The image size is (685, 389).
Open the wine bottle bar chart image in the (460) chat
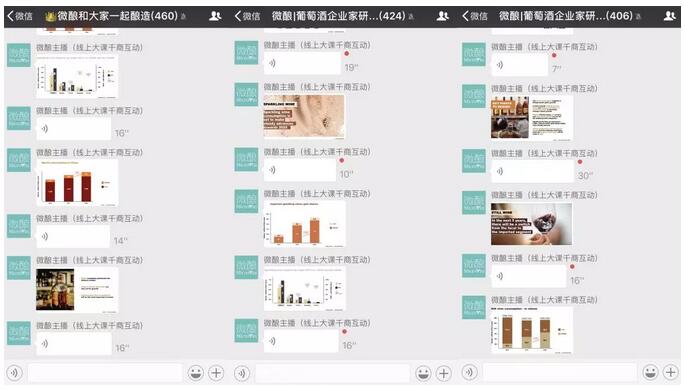click(x=77, y=76)
